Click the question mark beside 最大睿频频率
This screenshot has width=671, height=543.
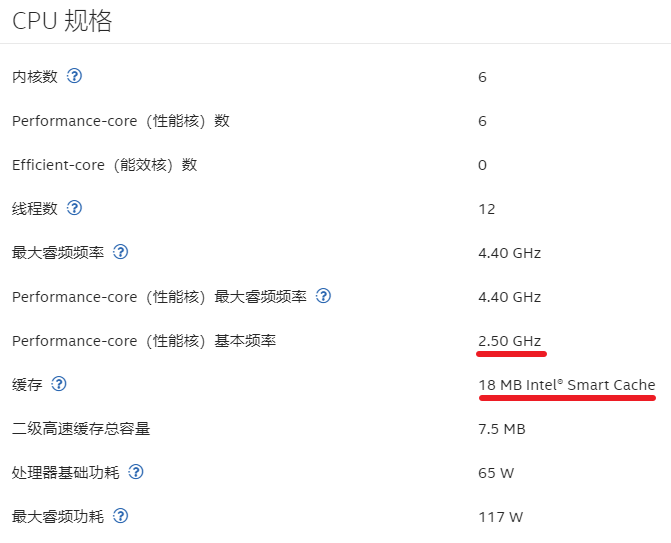tap(120, 252)
